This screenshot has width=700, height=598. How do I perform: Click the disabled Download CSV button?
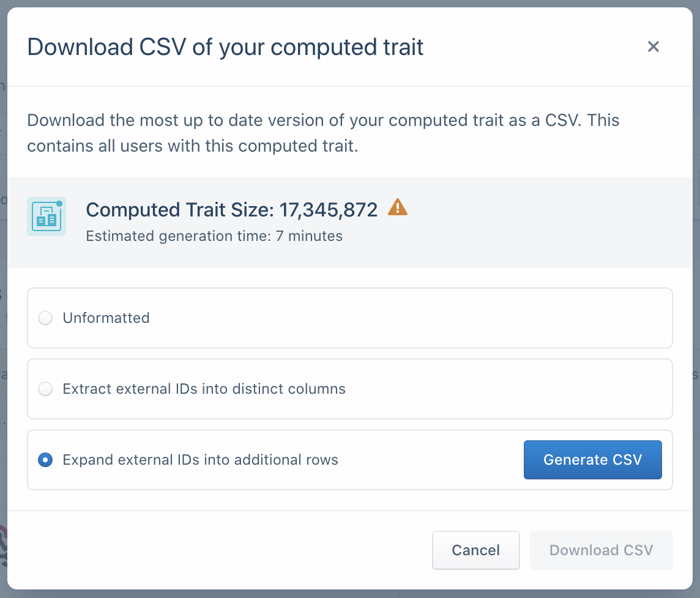[x=601, y=550]
